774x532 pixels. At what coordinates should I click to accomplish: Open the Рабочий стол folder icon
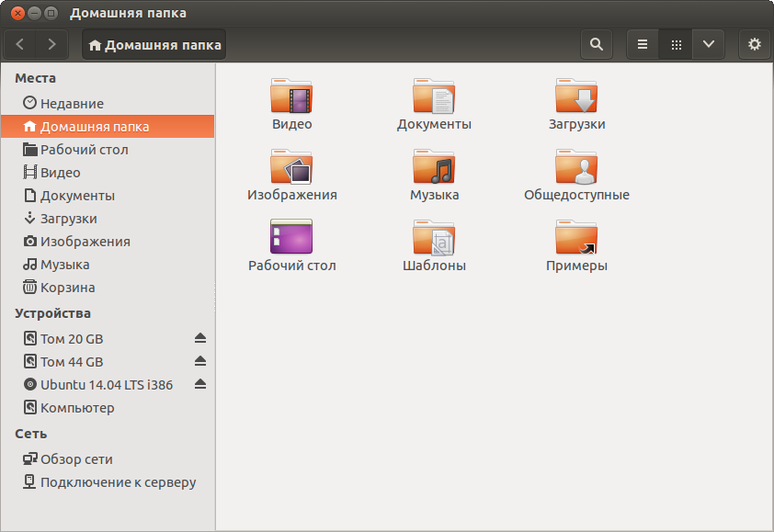click(x=291, y=236)
